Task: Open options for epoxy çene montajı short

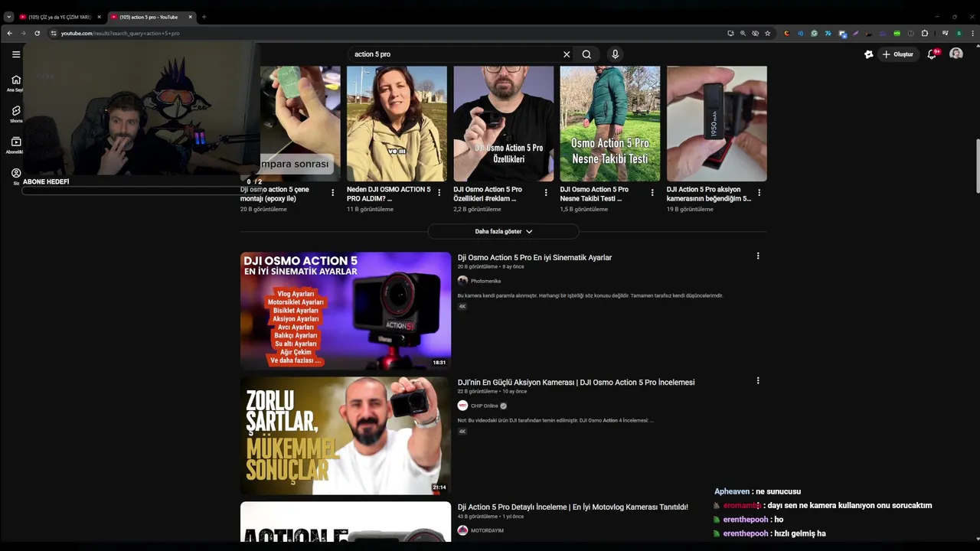Action: click(x=332, y=193)
